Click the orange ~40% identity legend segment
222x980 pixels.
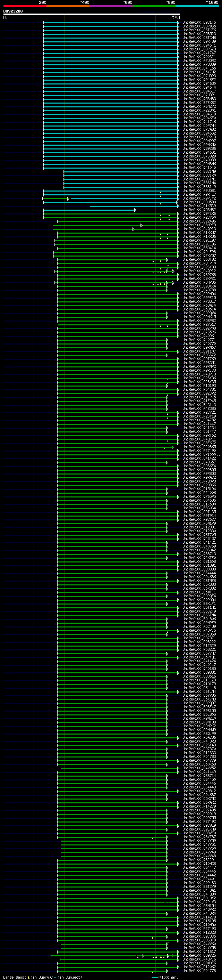[x=68, y=6]
